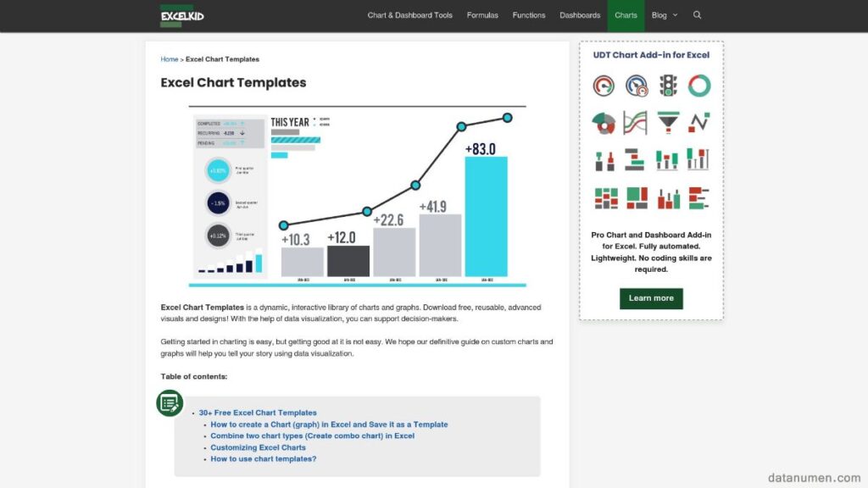Select the heatmap chart icon
868x488 pixels.
604,197
